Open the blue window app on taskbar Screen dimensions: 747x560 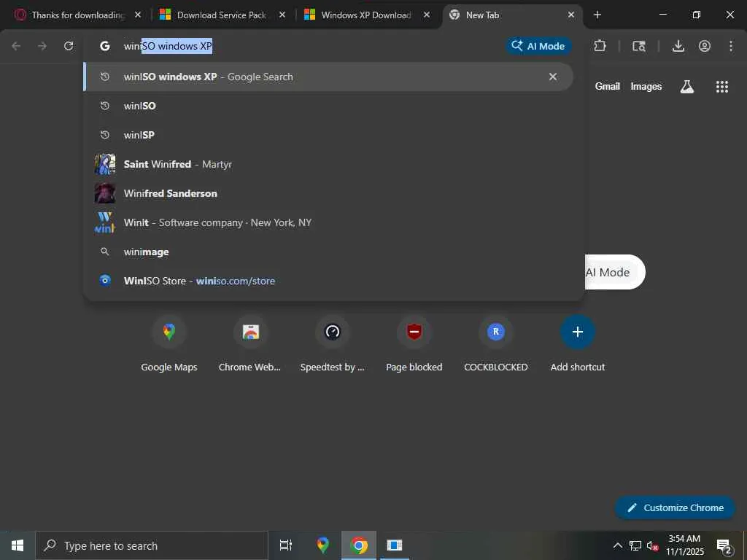tap(395, 545)
